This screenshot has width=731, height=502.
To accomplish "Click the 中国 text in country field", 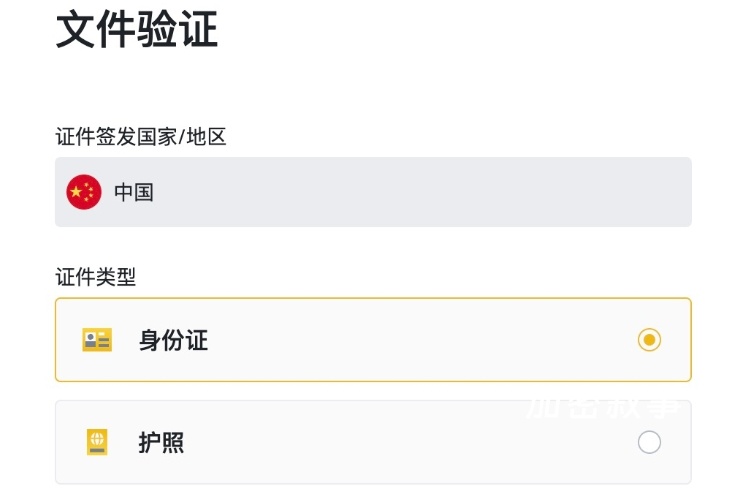I will [134, 192].
